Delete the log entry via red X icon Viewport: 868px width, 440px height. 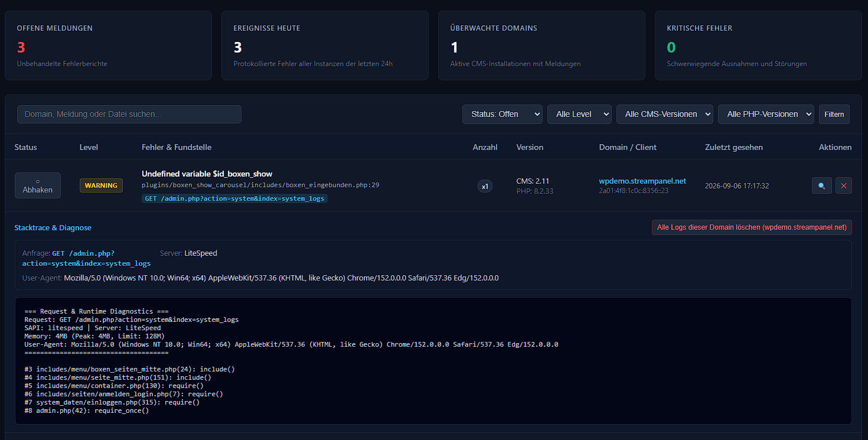tap(843, 185)
